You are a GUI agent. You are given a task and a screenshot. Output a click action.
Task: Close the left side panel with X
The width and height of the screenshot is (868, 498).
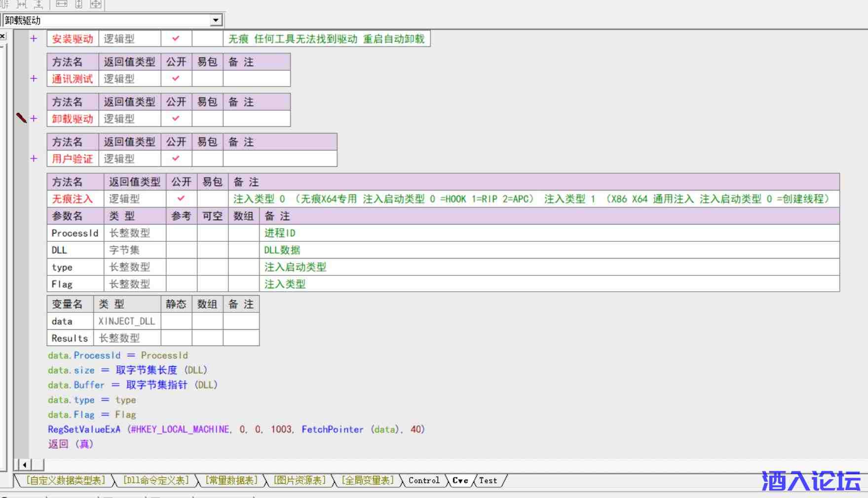point(2,36)
